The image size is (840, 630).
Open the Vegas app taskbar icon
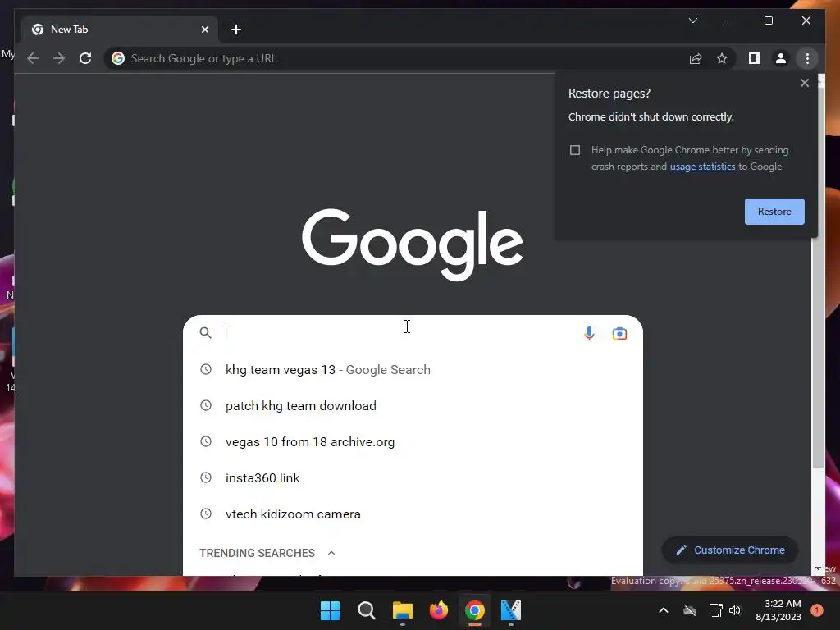(x=510, y=610)
